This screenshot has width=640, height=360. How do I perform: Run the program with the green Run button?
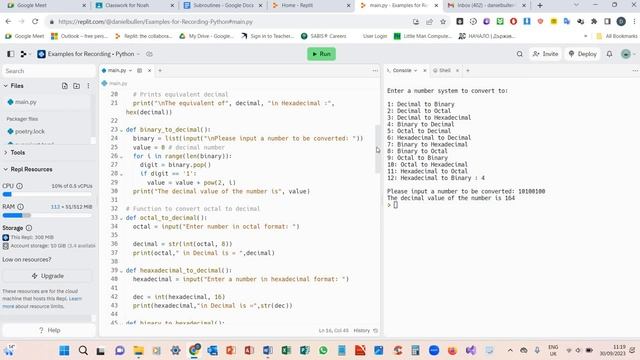point(321,54)
